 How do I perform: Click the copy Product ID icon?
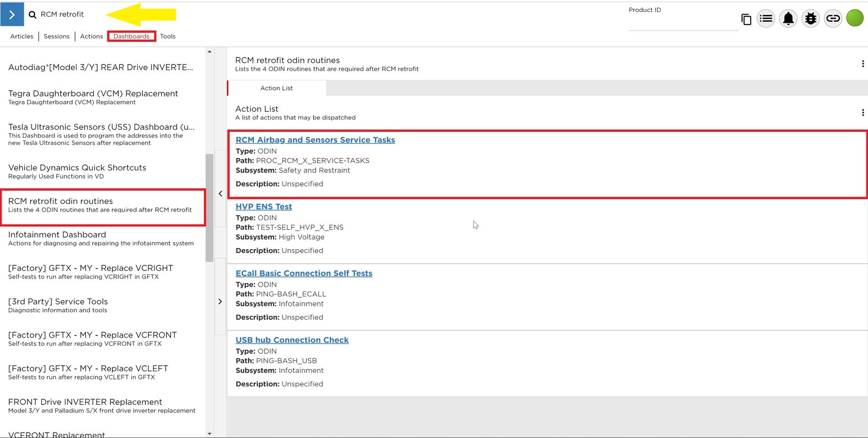click(746, 20)
